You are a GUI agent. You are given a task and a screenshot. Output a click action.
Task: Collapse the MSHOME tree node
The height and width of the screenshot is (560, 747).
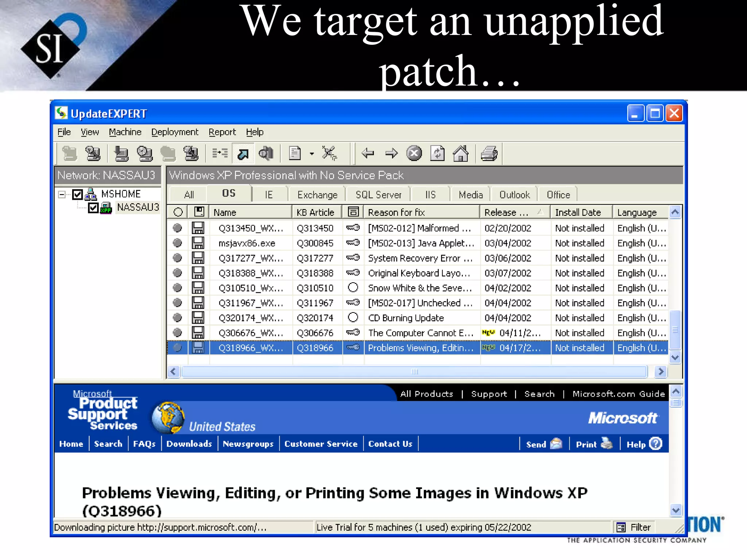(x=62, y=194)
